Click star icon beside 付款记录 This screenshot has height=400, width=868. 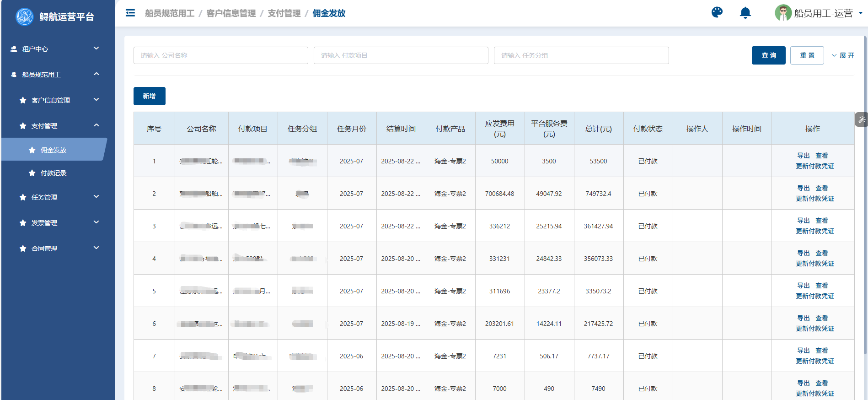(x=32, y=173)
